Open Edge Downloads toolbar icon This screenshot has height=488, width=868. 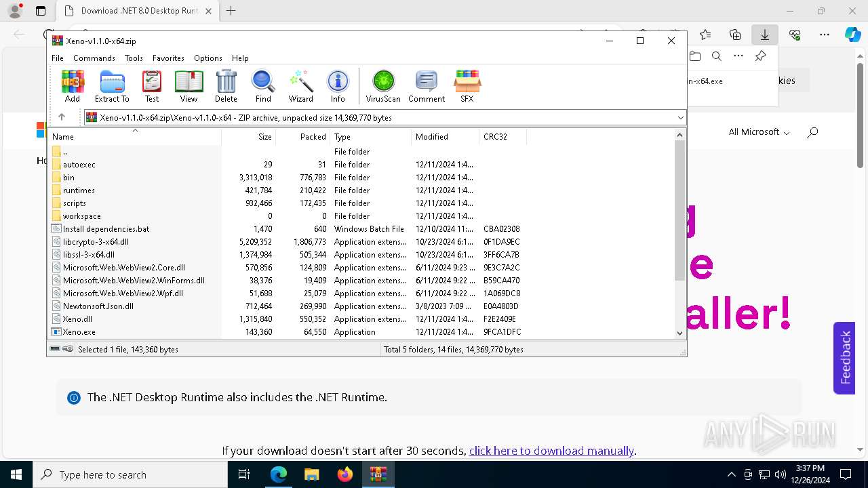click(764, 35)
